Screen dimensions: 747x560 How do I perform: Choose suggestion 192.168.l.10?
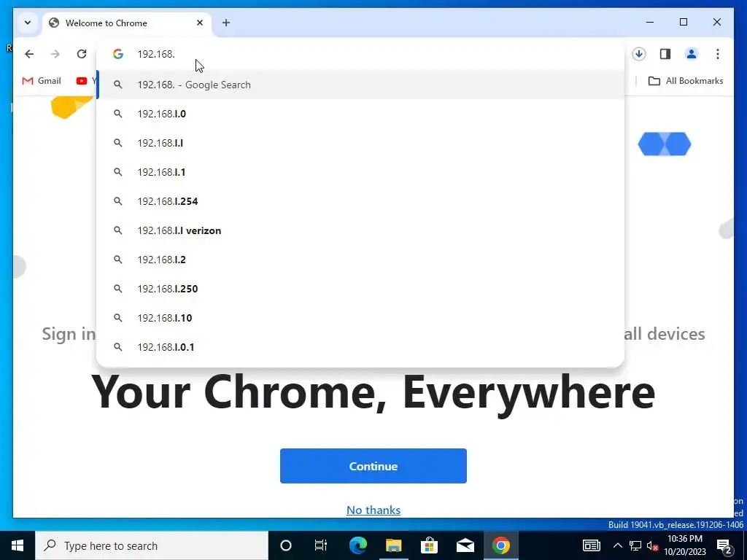tap(360, 318)
